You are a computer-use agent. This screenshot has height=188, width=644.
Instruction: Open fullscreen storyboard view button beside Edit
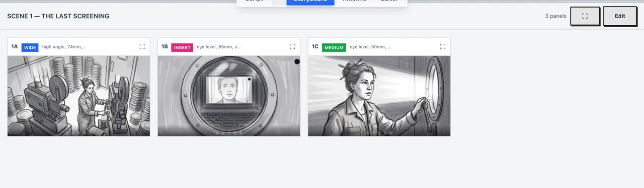click(585, 16)
